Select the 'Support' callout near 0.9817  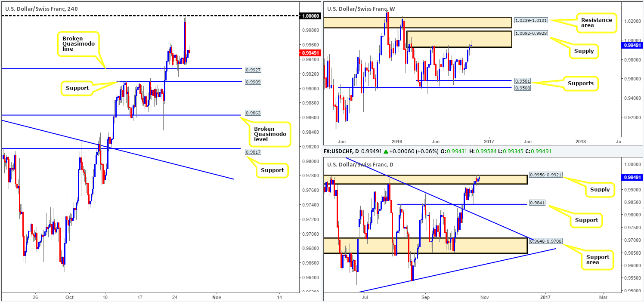[x=272, y=170]
